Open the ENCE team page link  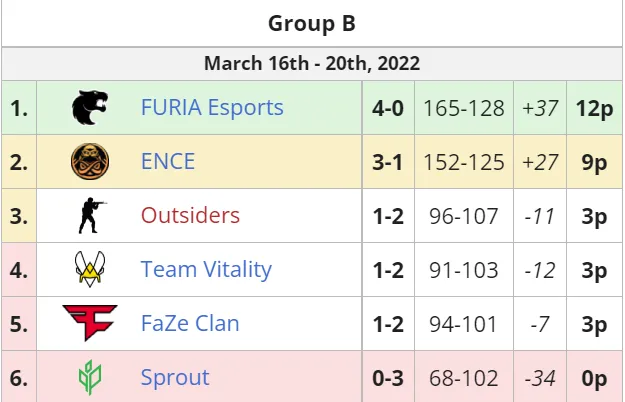[x=168, y=161]
